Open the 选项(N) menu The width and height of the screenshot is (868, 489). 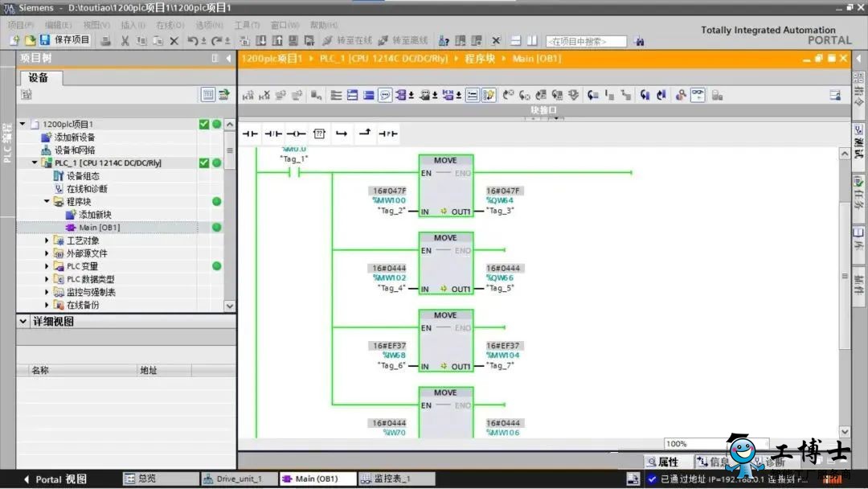[209, 25]
